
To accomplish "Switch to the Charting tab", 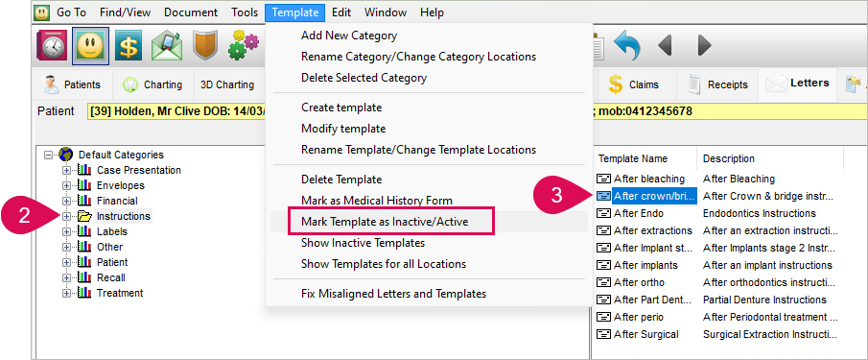I will click(153, 84).
